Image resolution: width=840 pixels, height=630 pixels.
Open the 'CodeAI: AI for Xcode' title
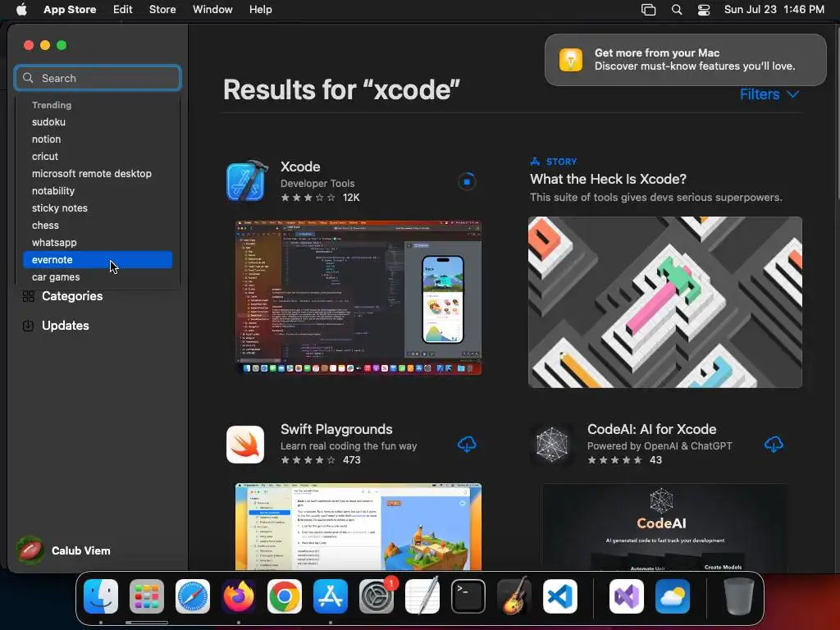pos(651,429)
